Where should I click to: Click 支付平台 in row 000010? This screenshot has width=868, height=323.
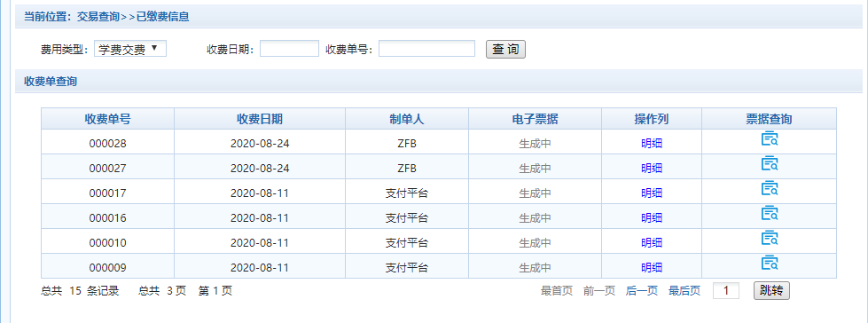pos(407,242)
